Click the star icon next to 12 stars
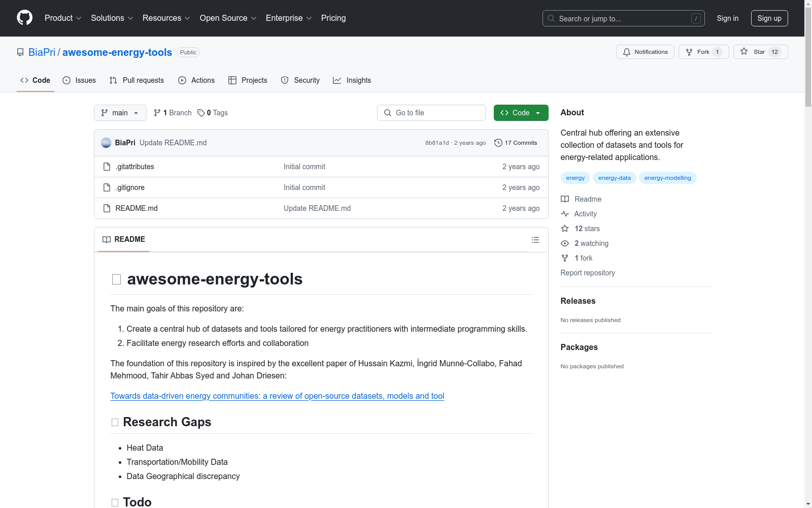Screen dimensions: 812x508 [x=565, y=229]
